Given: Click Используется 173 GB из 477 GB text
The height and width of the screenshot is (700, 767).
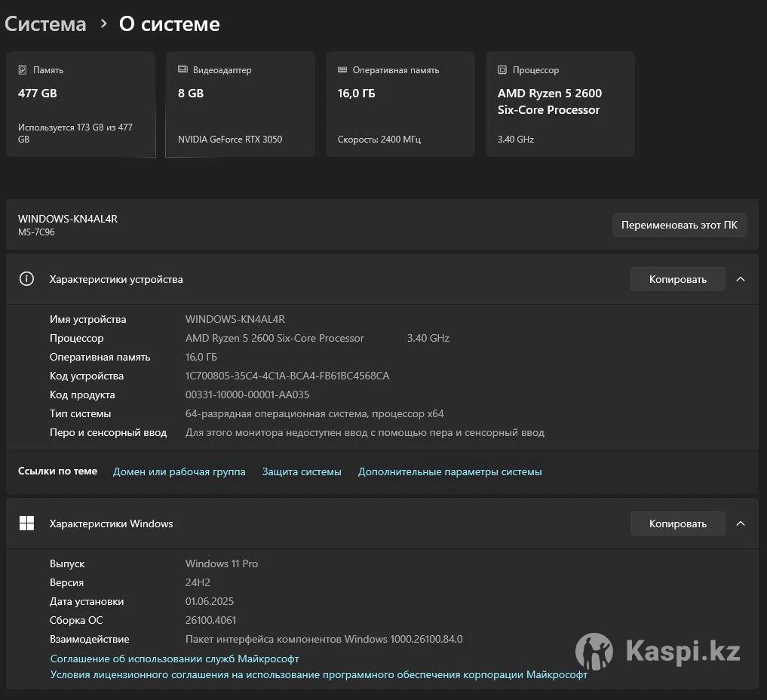Looking at the screenshot, I should (75, 133).
